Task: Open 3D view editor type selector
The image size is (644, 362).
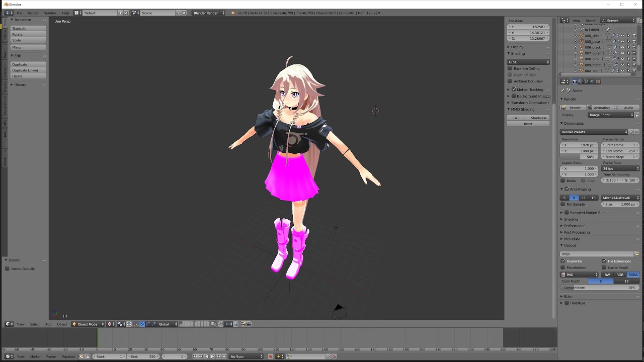Action: [10, 324]
